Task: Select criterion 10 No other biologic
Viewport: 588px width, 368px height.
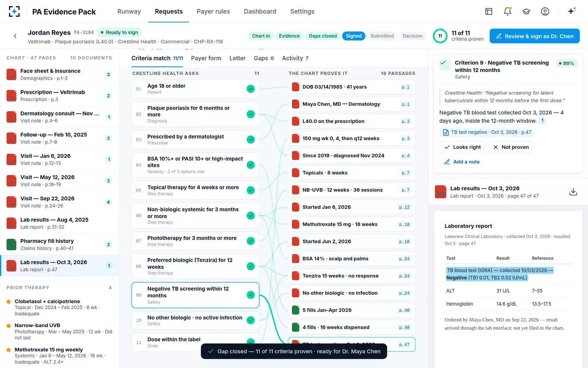Action: click(195, 320)
